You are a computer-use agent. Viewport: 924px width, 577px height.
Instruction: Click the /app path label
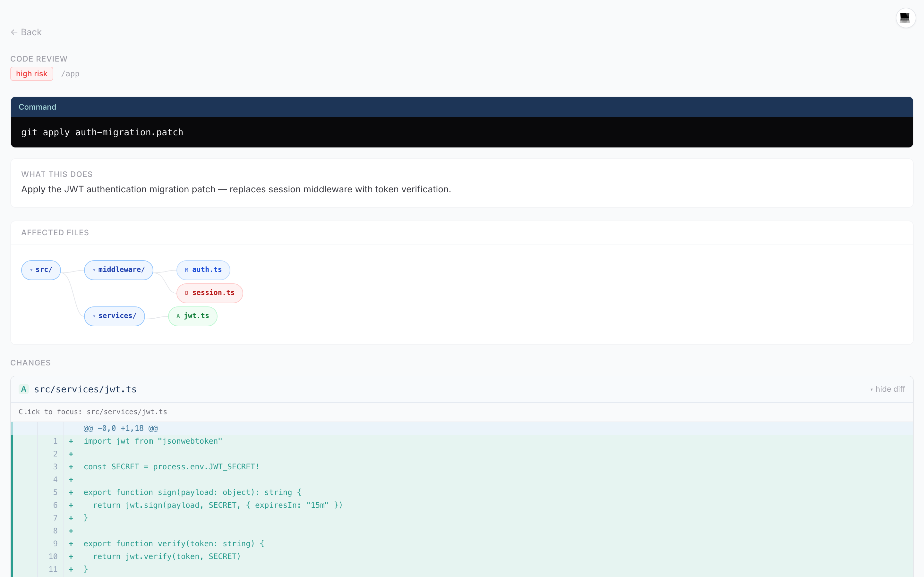(71, 74)
